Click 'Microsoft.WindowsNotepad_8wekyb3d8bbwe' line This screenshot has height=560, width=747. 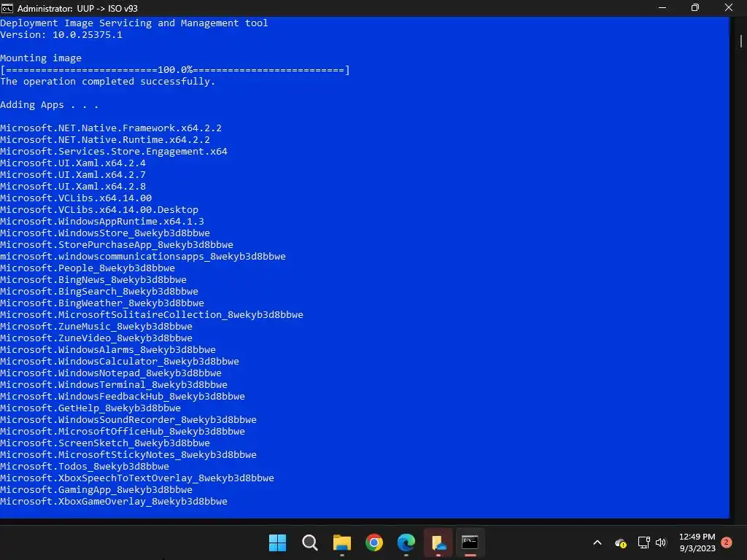111,373
